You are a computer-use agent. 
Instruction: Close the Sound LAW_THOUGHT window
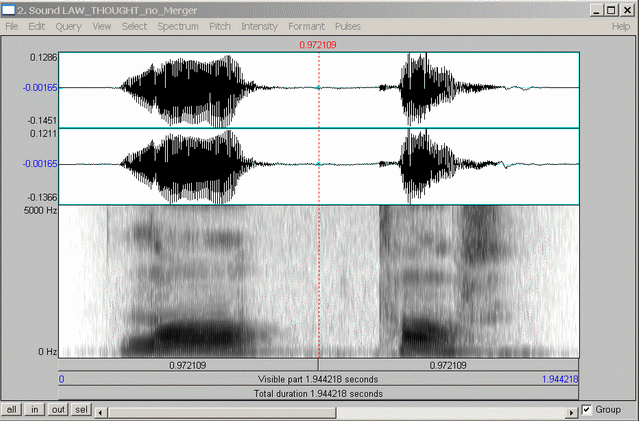tap(627, 9)
